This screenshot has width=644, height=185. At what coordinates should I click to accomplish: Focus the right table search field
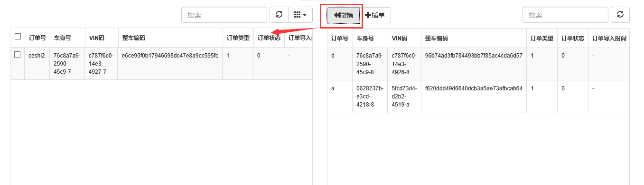pyautogui.click(x=565, y=15)
